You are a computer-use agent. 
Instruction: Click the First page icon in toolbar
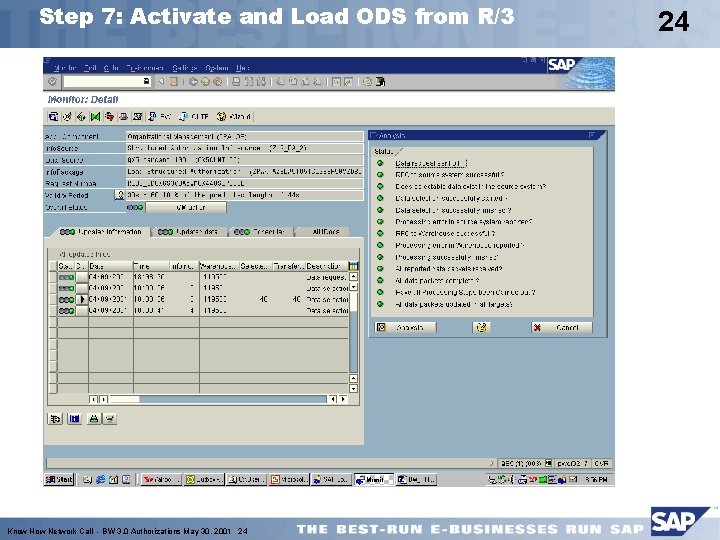[280, 82]
